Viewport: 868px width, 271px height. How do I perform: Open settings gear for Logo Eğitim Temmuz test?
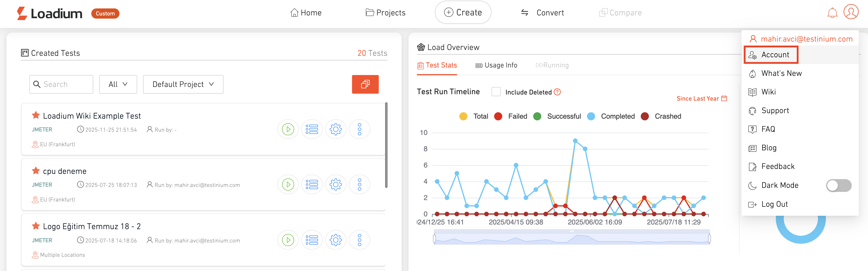click(x=335, y=240)
